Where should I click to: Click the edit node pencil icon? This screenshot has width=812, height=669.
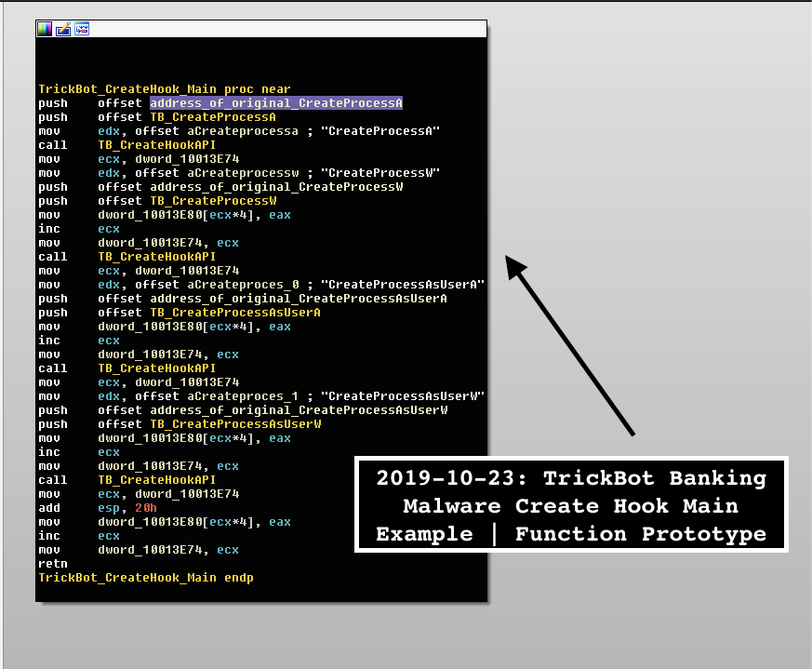pos(63,29)
